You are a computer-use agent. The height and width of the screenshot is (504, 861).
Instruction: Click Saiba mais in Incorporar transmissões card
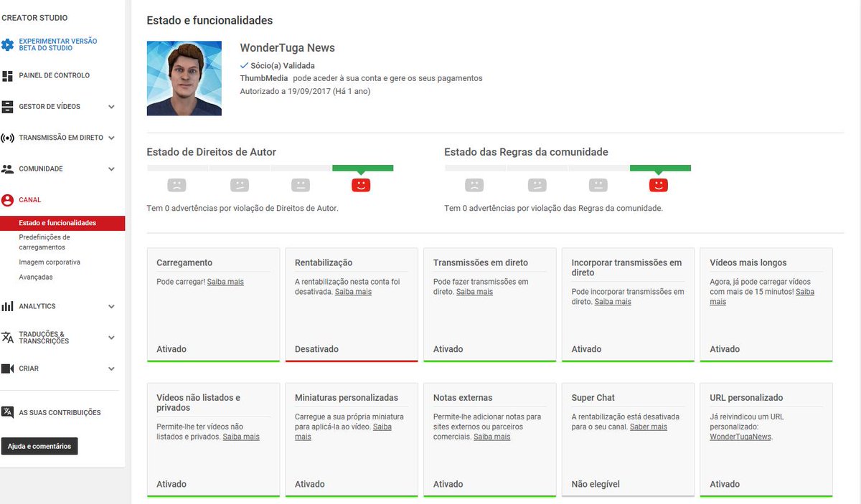click(x=613, y=302)
